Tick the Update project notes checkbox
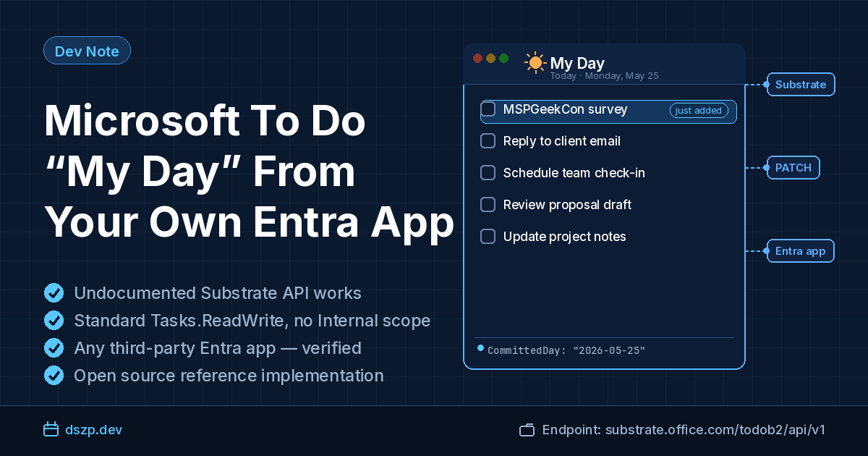 coord(488,237)
